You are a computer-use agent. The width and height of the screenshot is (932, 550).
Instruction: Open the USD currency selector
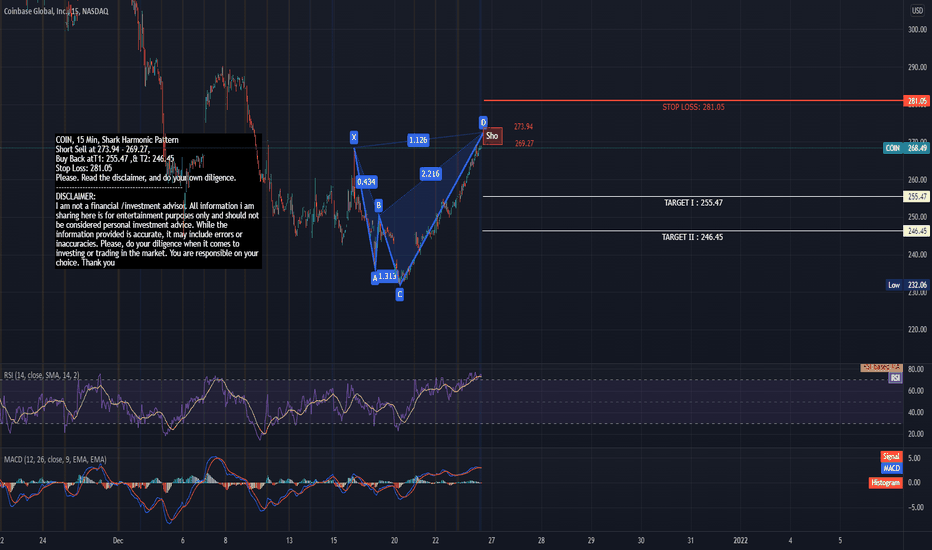pos(917,10)
